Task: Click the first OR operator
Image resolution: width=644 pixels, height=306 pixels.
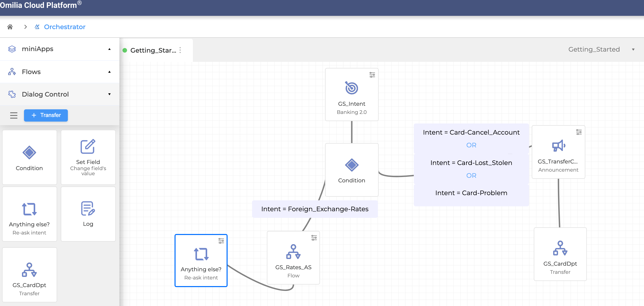Action: 471,145
